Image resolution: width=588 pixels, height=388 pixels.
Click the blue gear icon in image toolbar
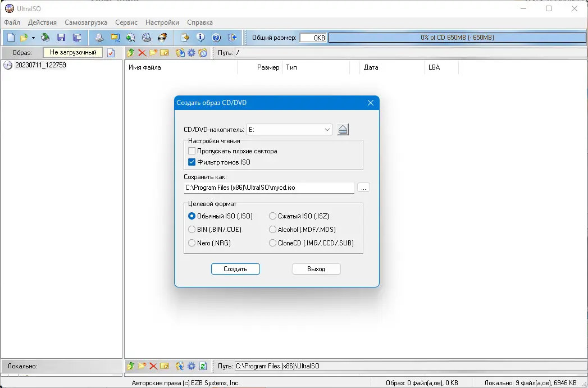[192, 53]
